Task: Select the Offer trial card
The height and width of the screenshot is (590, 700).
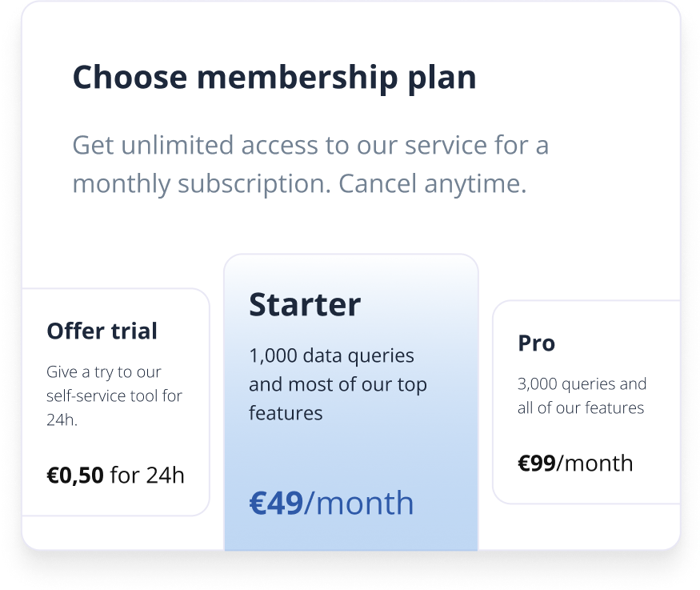Action: point(116,400)
